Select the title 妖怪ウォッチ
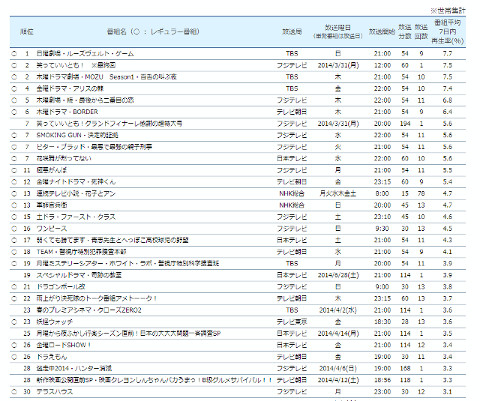Image resolution: width=480 pixels, height=401 pixels. (x=55, y=322)
